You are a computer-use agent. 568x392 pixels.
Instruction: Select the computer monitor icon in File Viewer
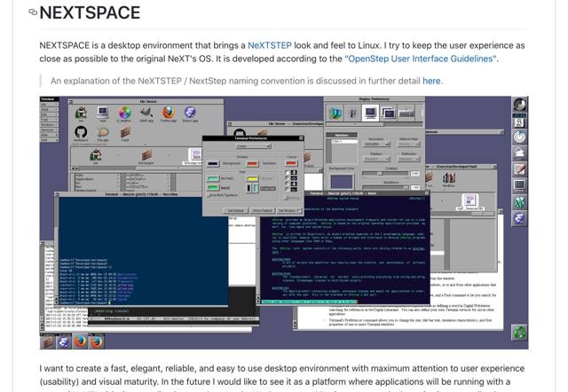tap(103, 113)
